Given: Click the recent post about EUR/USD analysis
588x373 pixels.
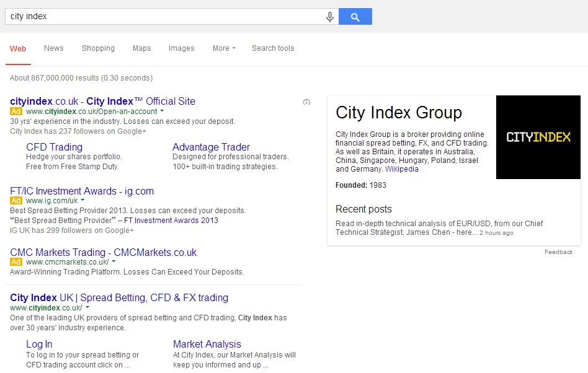Looking at the screenshot, I should click(x=439, y=227).
